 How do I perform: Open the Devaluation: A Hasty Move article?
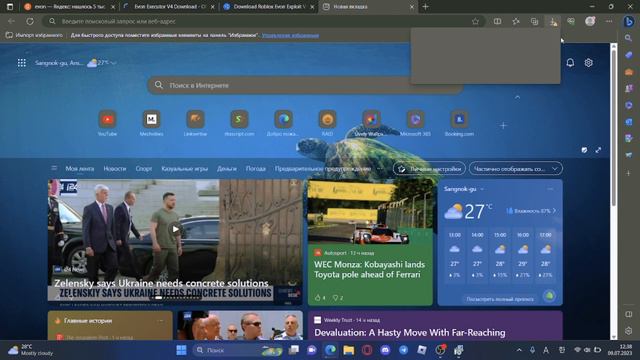409,333
